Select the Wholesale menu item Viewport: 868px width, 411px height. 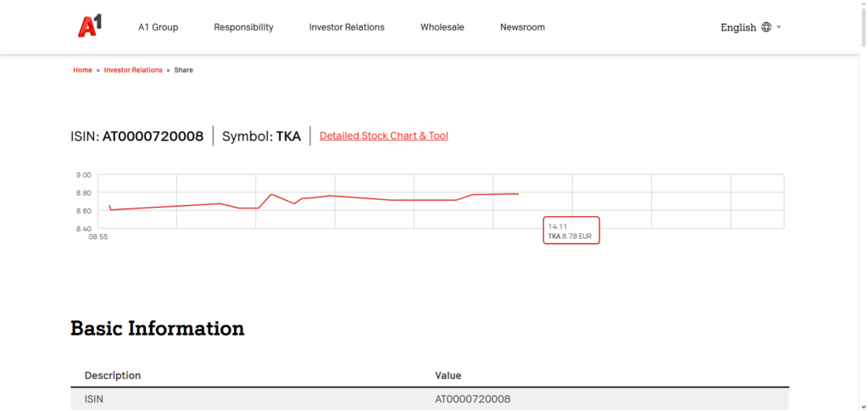(x=442, y=27)
